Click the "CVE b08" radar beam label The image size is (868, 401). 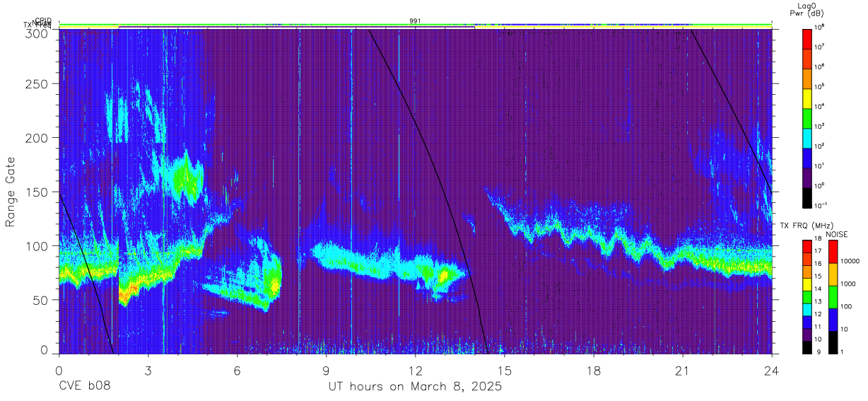pyautogui.click(x=84, y=387)
